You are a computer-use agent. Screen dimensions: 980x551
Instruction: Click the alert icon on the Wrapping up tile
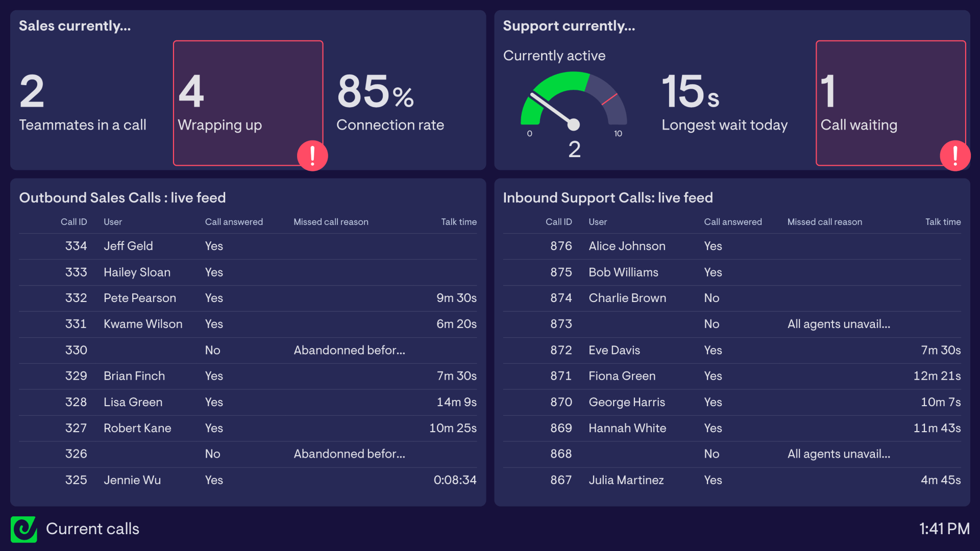pos(312,155)
